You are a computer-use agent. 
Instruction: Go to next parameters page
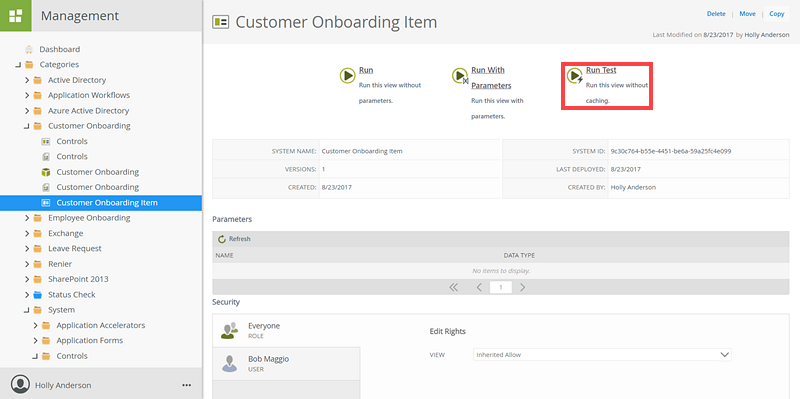[x=522, y=287]
